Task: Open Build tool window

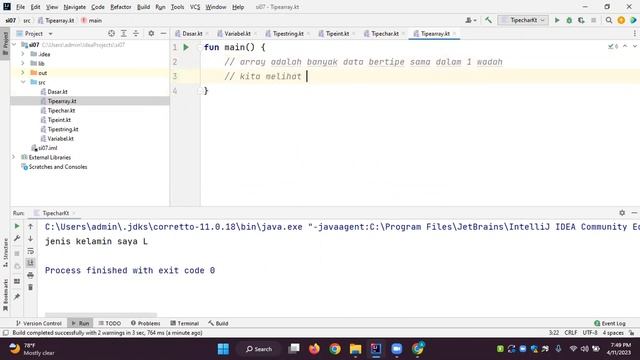Action: click(218, 323)
